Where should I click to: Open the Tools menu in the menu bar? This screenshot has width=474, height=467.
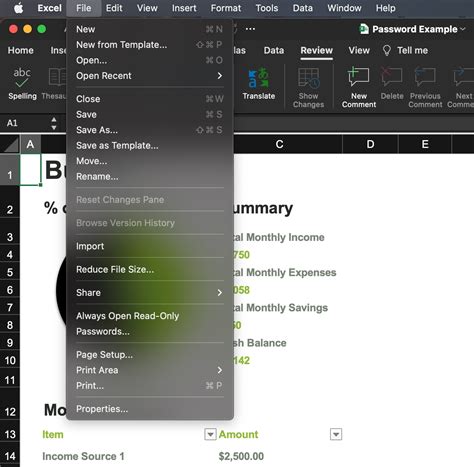[267, 8]
